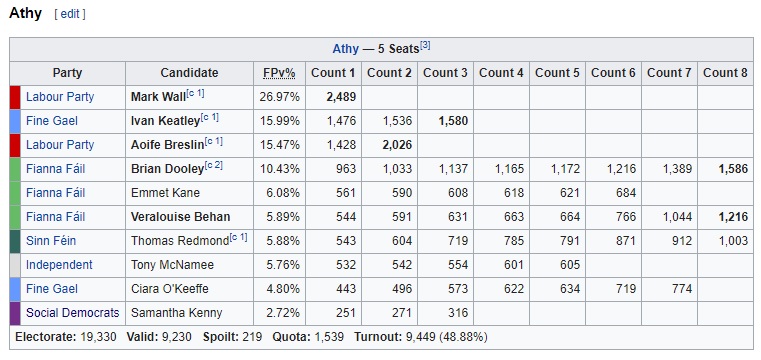
Task: Open Fine Gael link in Ciara O'Keeffe row
Action: (51, 289)
